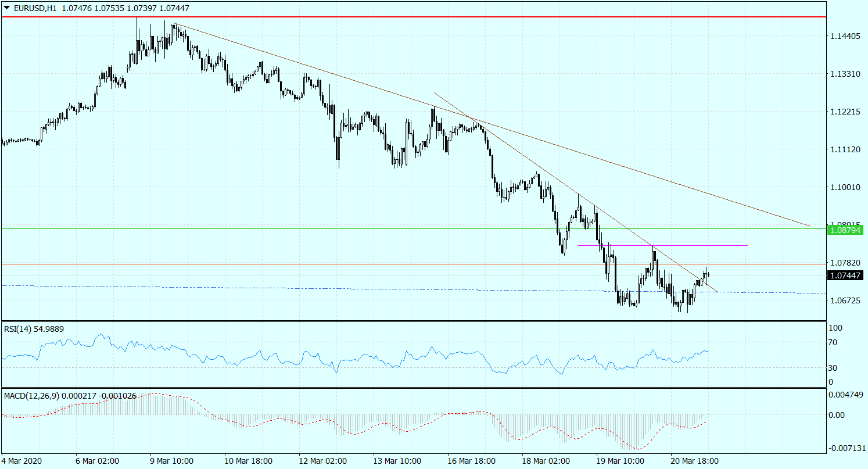Click the 4 Mar 2020 date label
The image size is (868, 469).
click(21, 461)
